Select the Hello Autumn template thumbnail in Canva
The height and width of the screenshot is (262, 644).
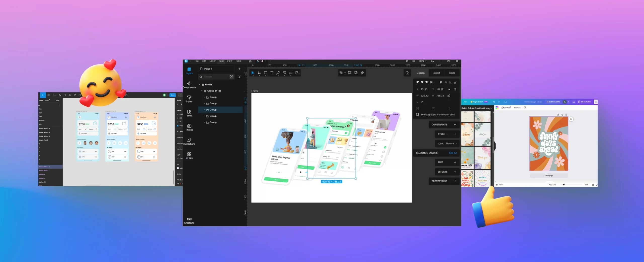468,134
